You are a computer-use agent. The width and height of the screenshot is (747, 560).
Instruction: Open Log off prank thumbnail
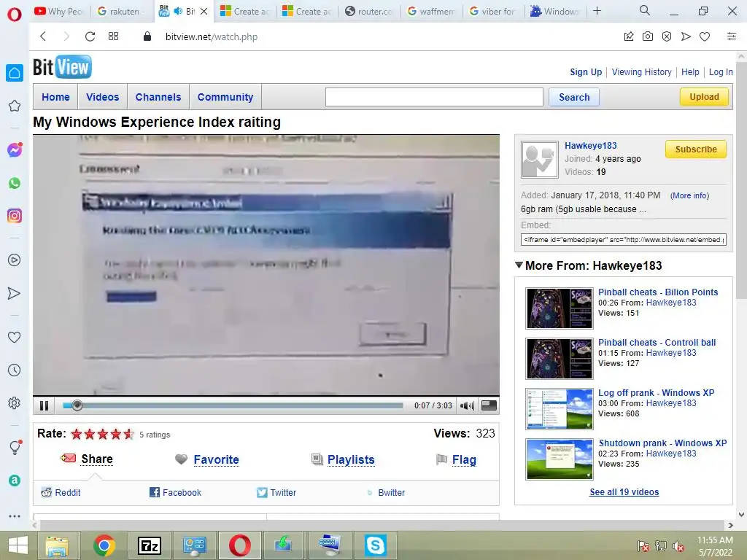[x=560, y=408]
